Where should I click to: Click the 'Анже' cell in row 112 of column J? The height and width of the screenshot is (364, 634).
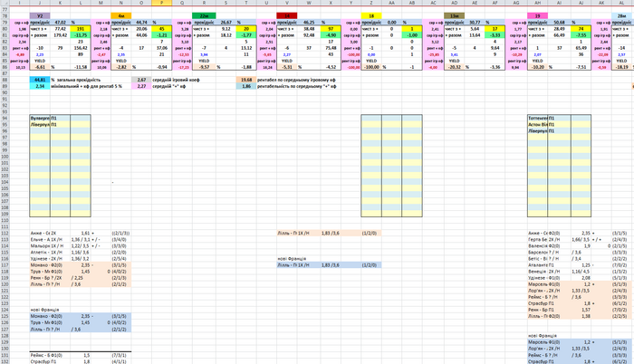(40, 233)
